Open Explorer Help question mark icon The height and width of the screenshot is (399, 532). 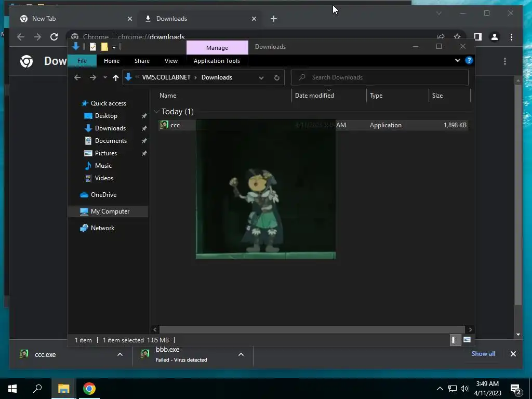(469, 60)
